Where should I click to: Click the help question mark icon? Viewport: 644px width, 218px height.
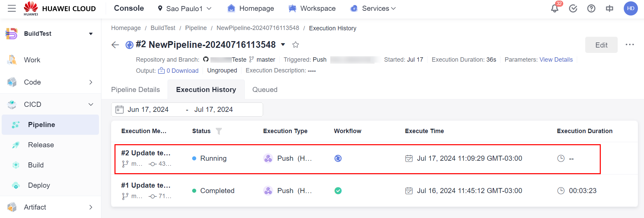tap(591, 8)
